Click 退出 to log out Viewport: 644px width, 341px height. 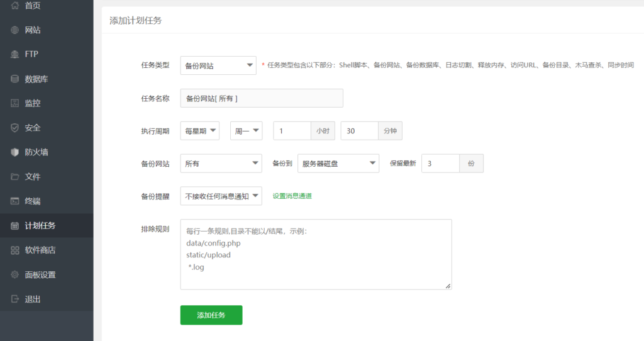(33, 299)
